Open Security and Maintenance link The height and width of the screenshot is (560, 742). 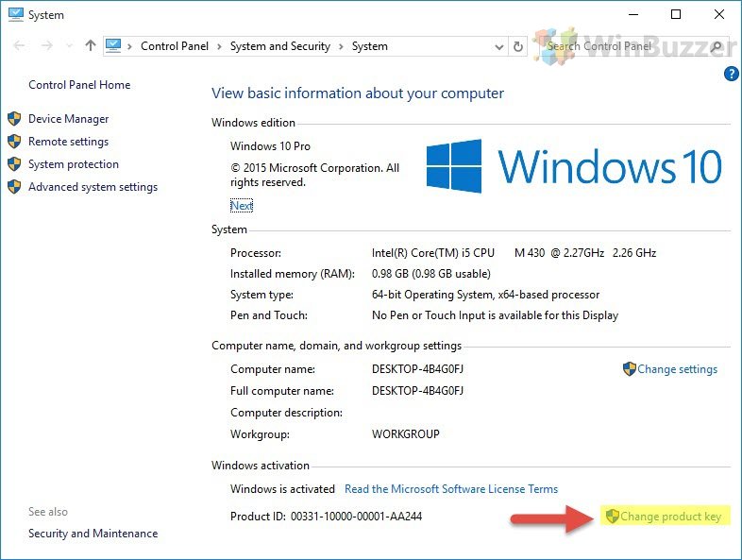point(93,534)
